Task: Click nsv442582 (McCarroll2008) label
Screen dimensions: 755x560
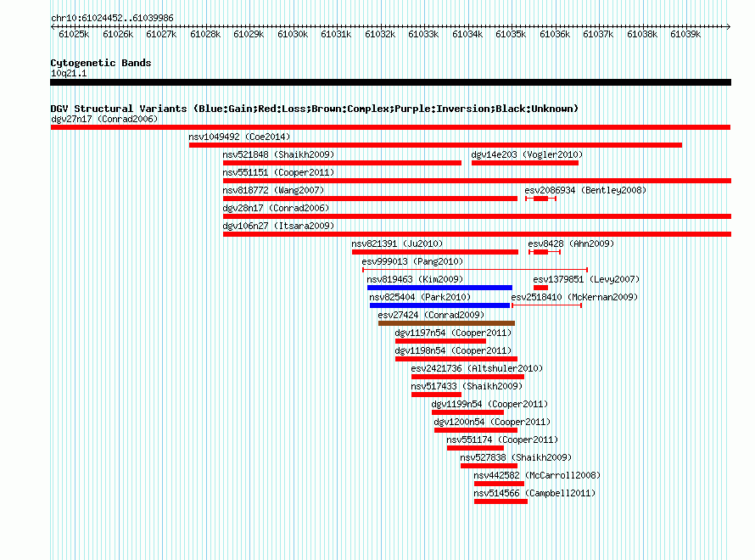Action: (537, 475)
